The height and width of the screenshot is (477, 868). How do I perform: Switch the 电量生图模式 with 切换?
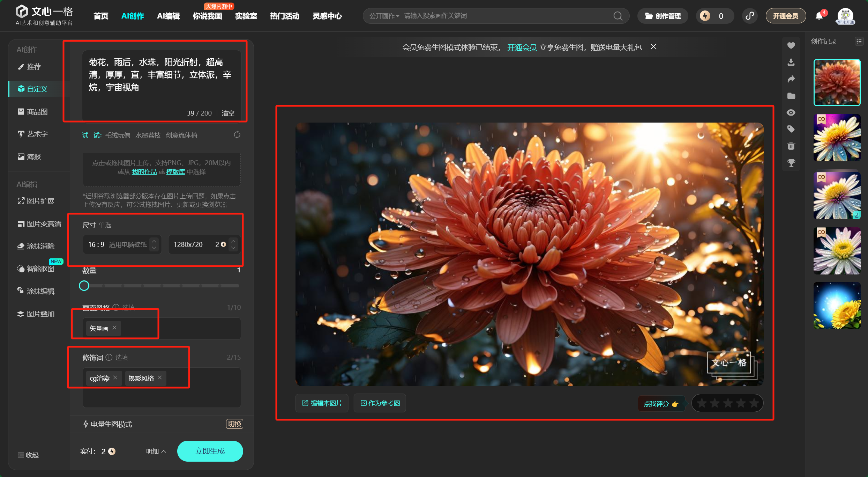(x=234, y=424)
